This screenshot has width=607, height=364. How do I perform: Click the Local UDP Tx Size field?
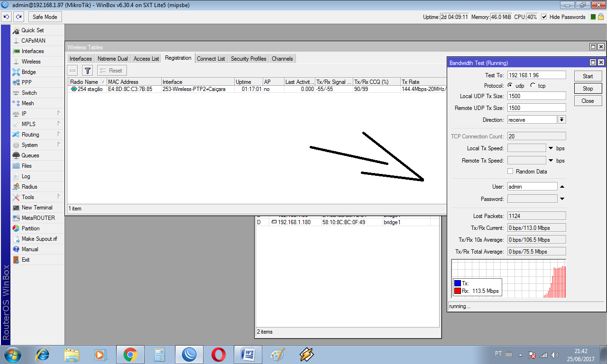click(536, 96)
